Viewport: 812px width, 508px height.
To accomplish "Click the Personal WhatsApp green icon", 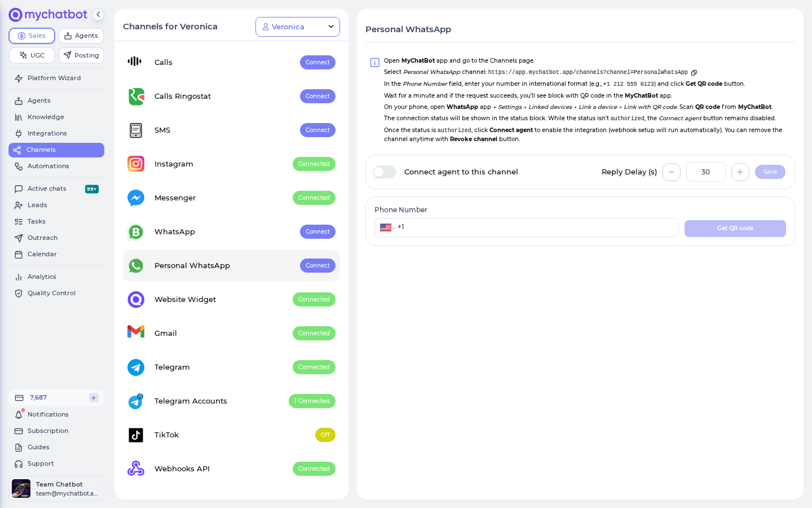I will click(x=136, y=266).
